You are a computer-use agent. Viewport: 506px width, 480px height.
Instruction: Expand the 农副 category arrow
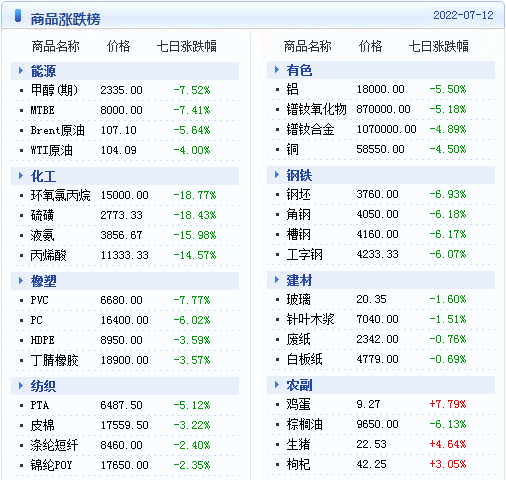click(x=277, y=385)
